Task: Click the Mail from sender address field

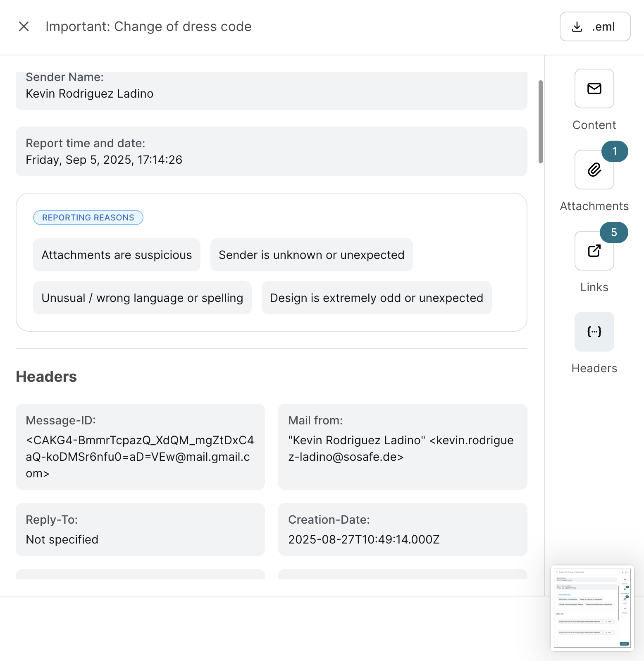Action: pyautogui.click(x=401, y=448)
